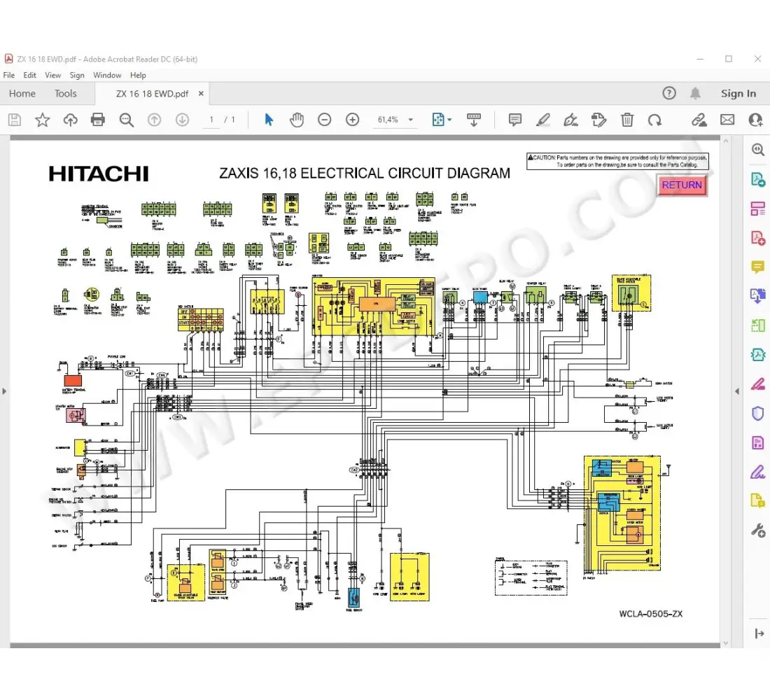Viewport: 770px width, 700px height.
Task: Open the View menu
Action: [x=52, y=75]
